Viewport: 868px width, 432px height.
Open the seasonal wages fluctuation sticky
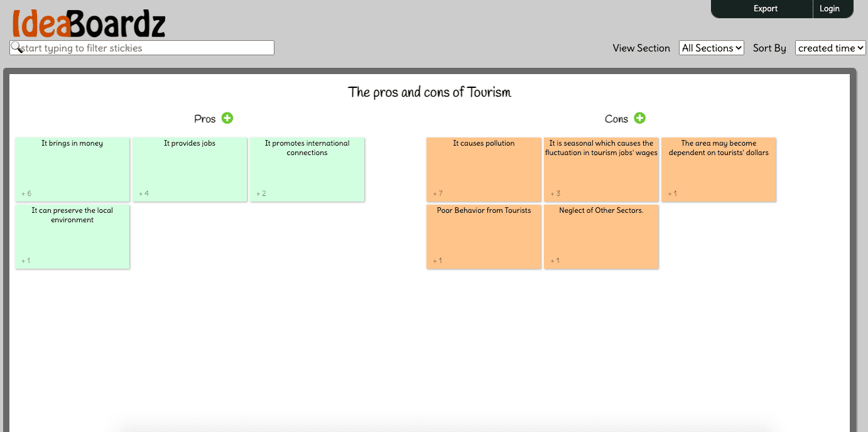601,170
